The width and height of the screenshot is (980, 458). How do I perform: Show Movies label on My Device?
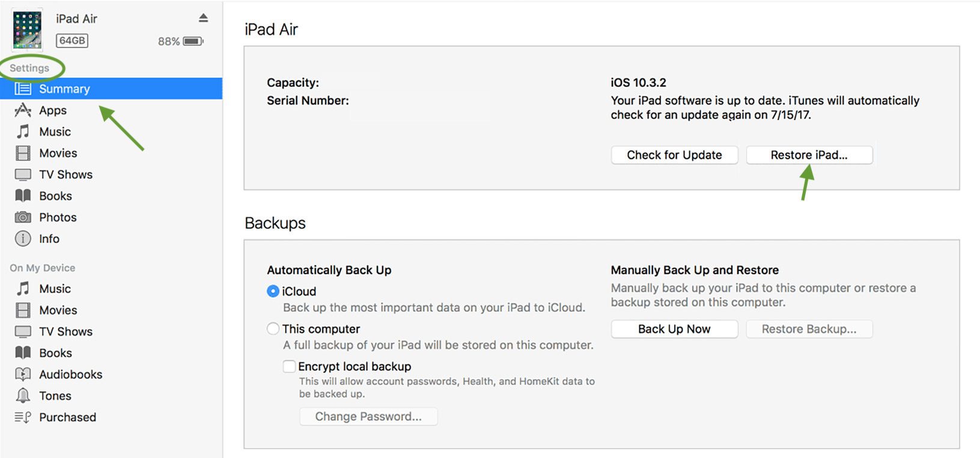[58, 310]
